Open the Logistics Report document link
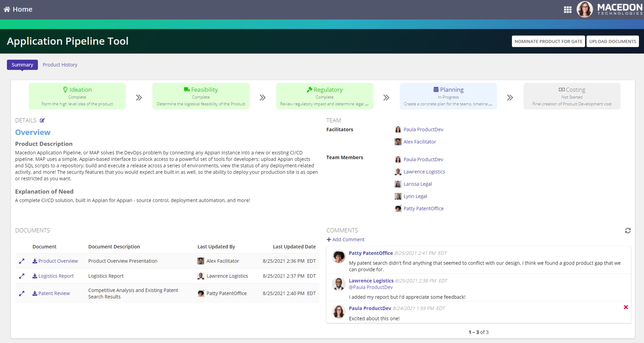This screenshot has width=644, height=343. pyautogui.click(x=56, y=276)
